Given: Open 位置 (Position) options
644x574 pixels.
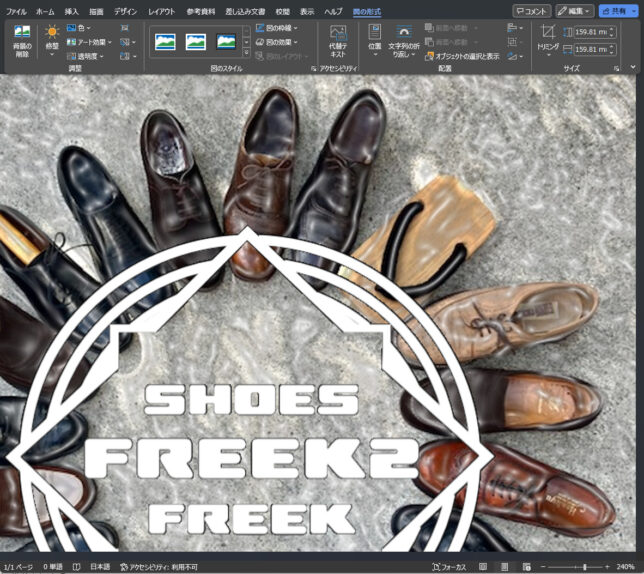Looking at the screenshot, I should pos(375,40).
